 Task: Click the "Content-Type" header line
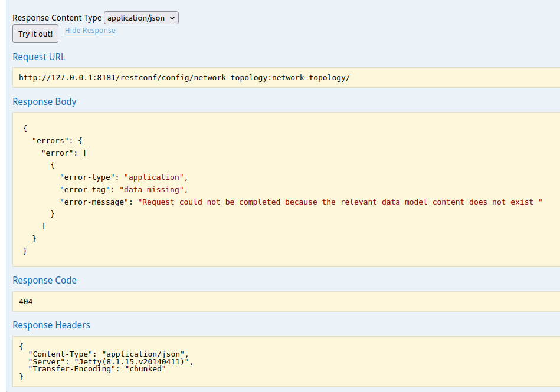coord(108,354)
